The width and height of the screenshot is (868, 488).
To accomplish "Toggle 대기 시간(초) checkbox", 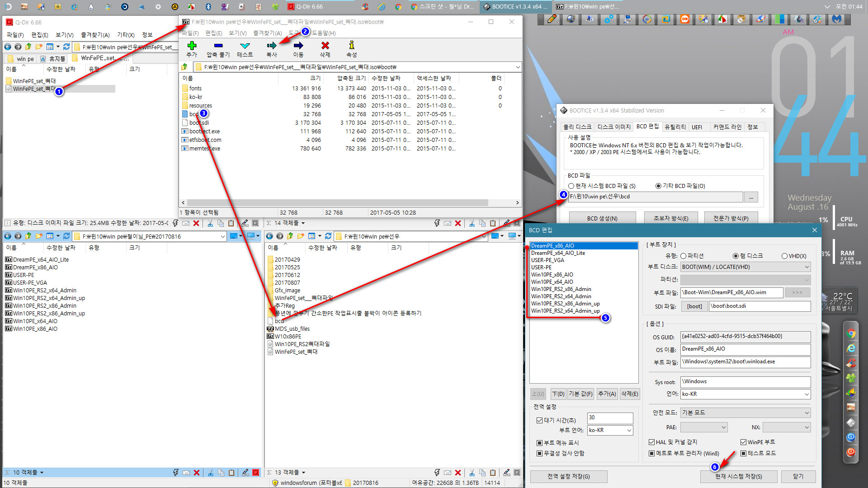I will tap(539, 420).
